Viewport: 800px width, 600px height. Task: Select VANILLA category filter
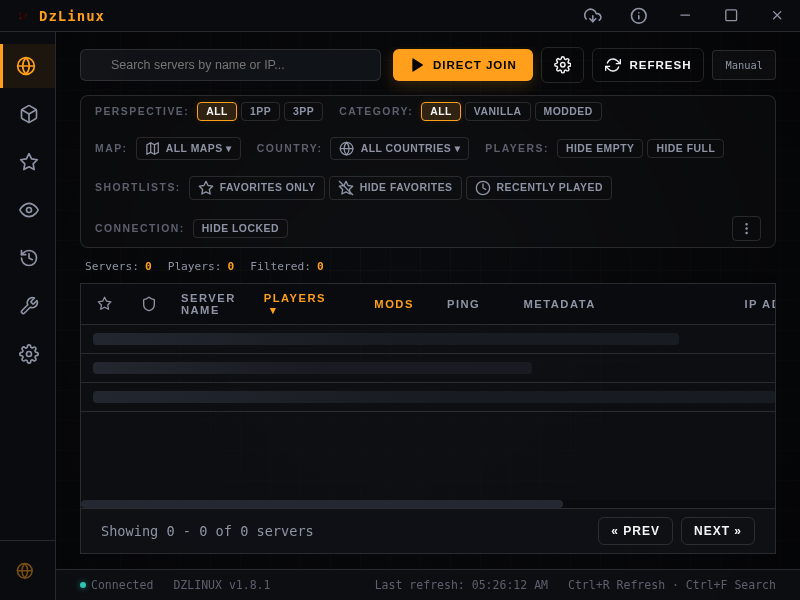[x=497, y=111]
